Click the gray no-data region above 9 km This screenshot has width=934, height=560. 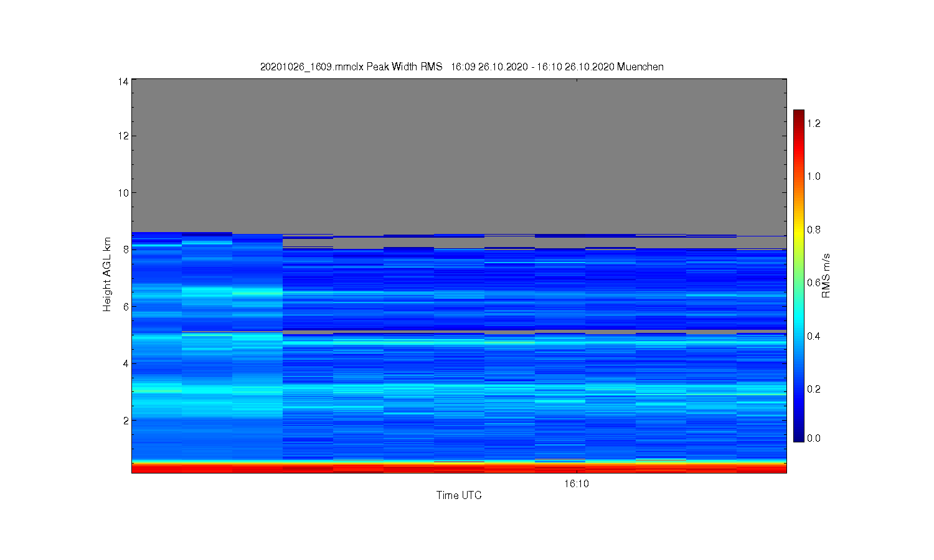pyautogui.click(x=459, y=156)
